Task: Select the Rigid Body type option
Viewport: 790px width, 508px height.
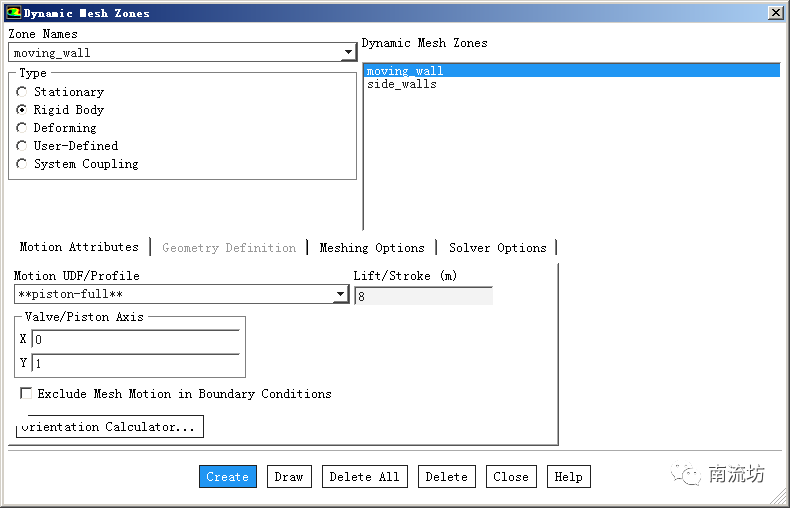Action: 21,109
